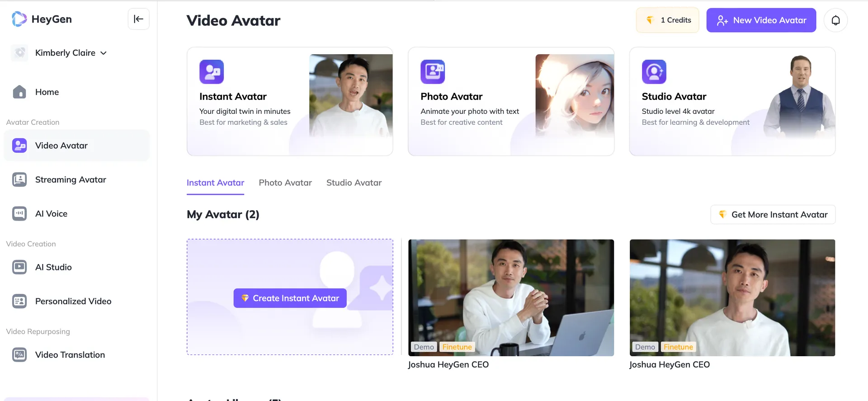Viewport: 868px width, 401px height.
Task: Click the 1 Credits badge
Action: pos(667,20)
